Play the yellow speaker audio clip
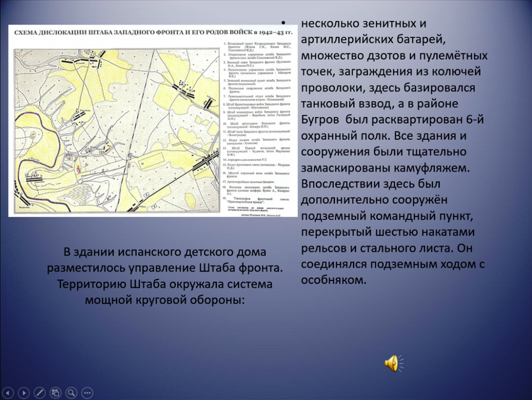The height and width of the screenshot is (400, 532). [x=391, y=363]
